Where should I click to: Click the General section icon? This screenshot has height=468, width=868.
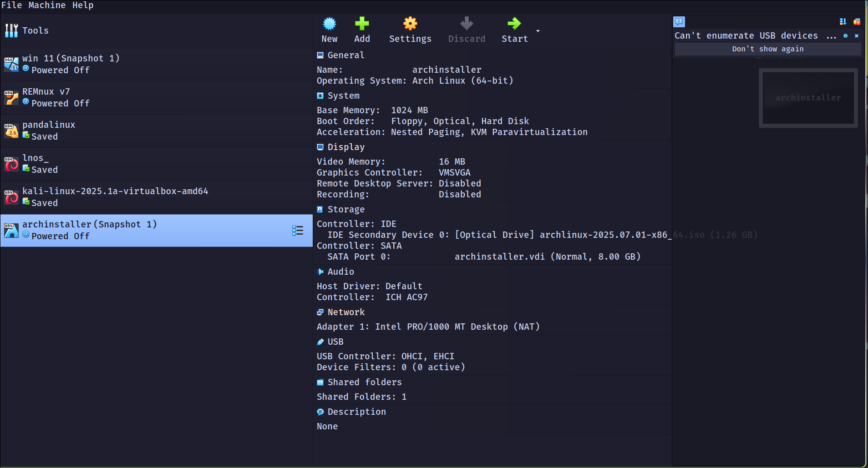pos(320,55)
